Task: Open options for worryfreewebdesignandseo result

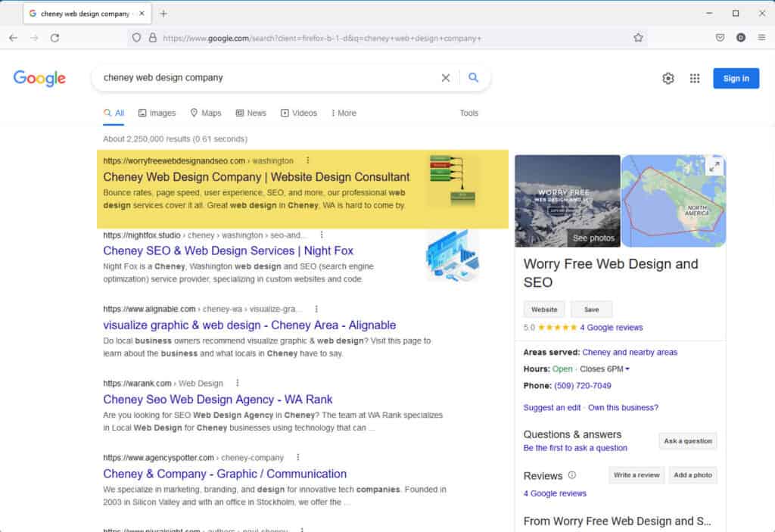Action: (308, 160)
